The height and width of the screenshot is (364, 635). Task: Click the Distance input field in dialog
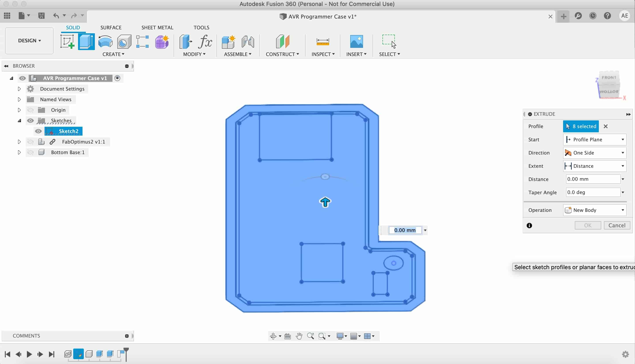pyautogui.click(x=593, y=179)
